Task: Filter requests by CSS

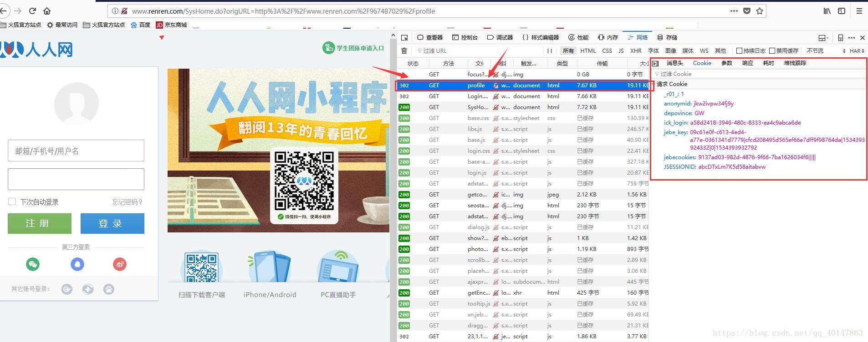Action: (607, 50)
